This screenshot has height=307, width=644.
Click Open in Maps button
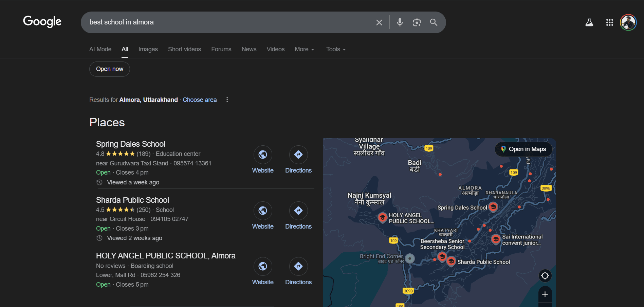523,149
